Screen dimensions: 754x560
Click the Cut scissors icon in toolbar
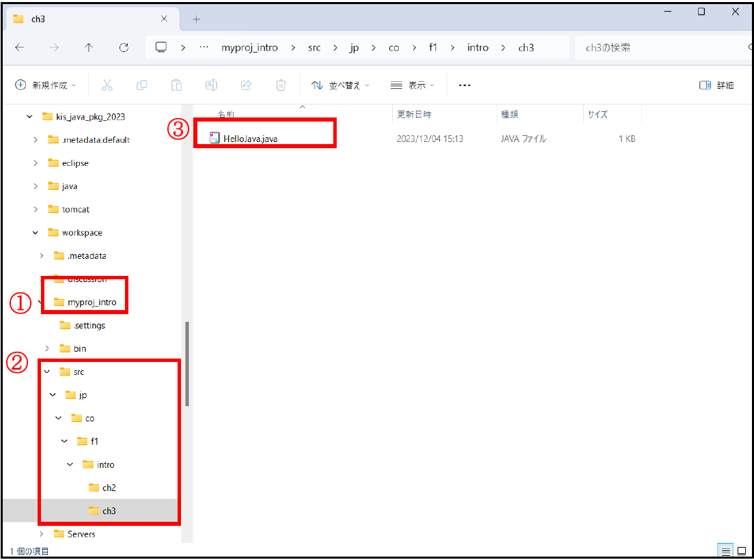(107, 85)
